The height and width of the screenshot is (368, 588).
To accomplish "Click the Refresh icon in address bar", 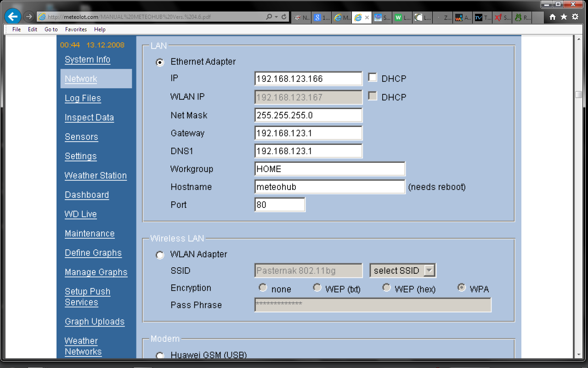I will coord(284,17).
